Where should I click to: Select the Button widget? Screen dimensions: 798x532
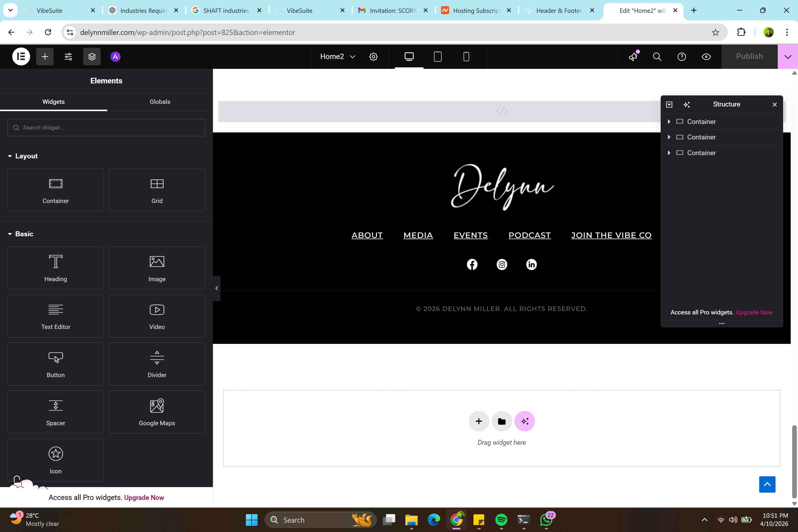(56, 364)
